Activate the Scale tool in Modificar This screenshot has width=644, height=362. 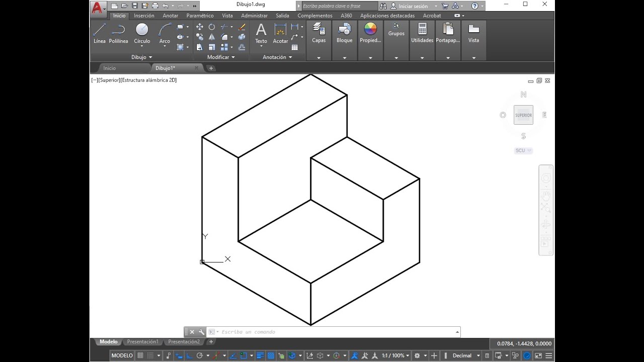coord(212,47)
